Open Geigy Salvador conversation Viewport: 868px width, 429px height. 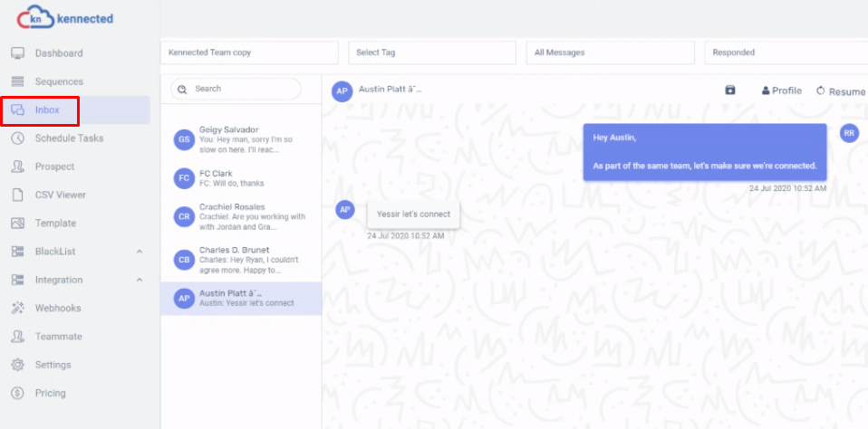241,140
